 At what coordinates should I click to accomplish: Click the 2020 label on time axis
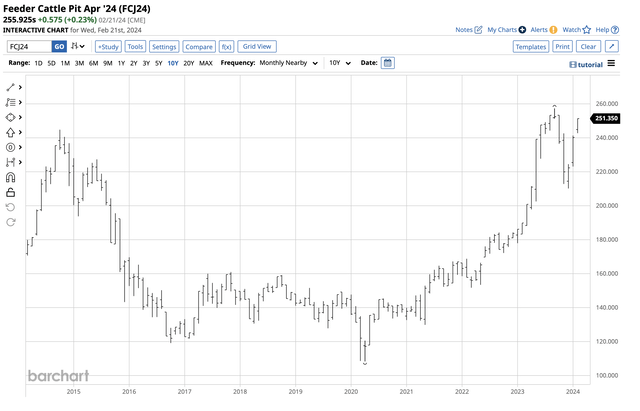pyautogui.click(x=351, y=392)
